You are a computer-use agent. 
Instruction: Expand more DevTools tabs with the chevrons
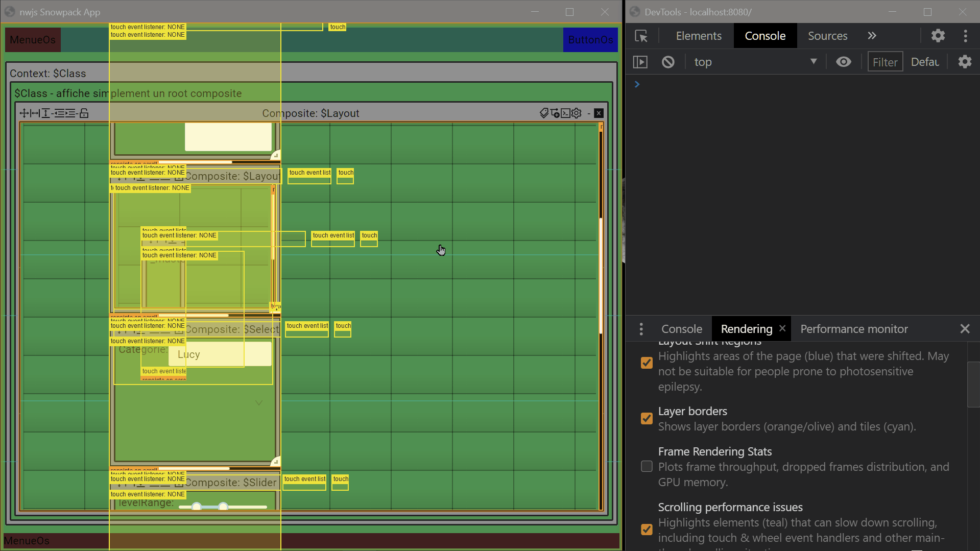click(872, 36)
